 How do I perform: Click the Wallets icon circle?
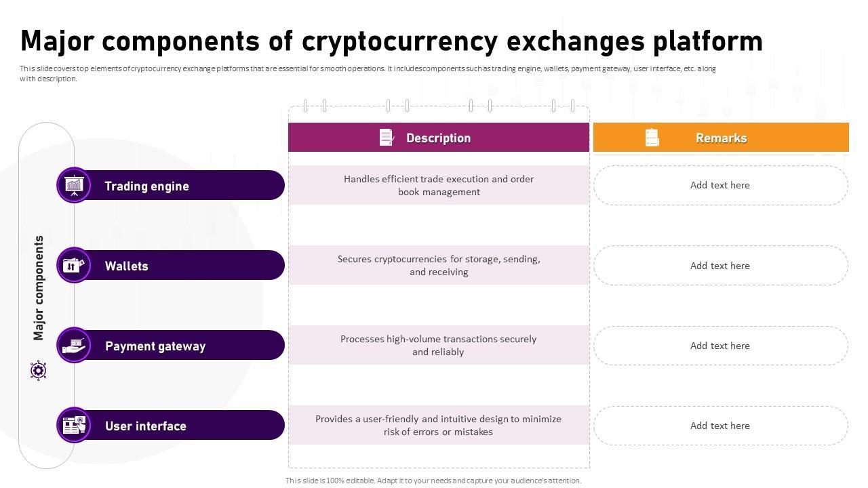click(x=74, y=265)
